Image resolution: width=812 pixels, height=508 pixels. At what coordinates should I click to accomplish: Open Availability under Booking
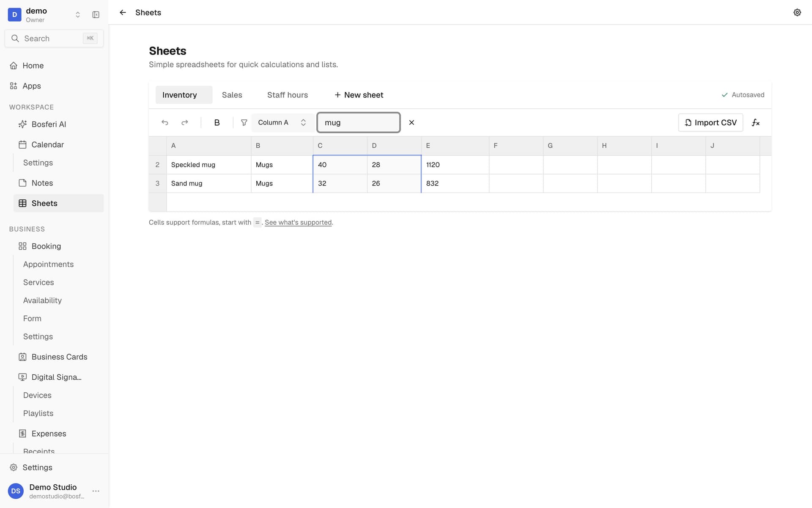tap(42, 300)
